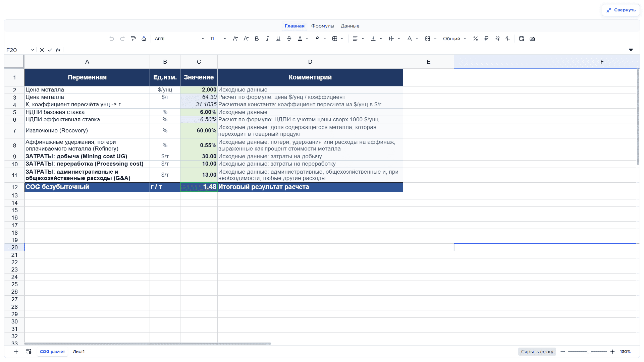Viewport: 644px width, 362px height.
Task: Open the F20 name box dropdown
Action: [33, 50]
